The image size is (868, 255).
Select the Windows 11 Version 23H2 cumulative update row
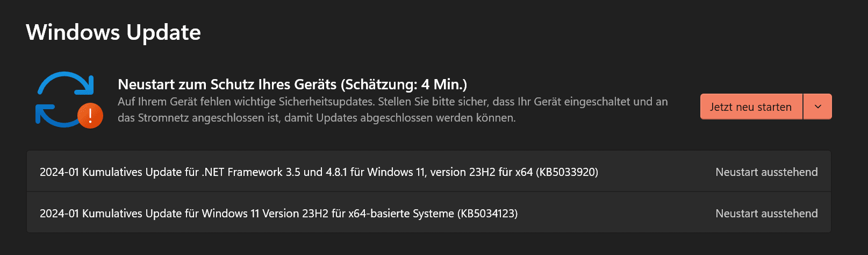(429, 213)
